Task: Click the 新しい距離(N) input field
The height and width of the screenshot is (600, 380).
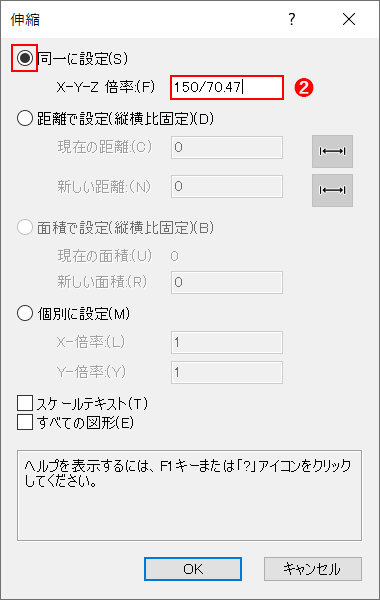Action: tap(227, 186)
